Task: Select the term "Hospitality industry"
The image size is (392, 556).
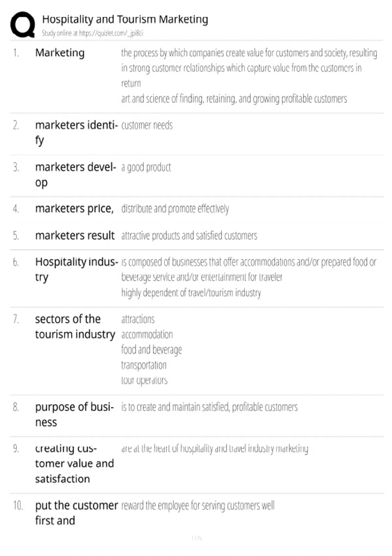Action: pyautogui.click(x=76, y=269)
